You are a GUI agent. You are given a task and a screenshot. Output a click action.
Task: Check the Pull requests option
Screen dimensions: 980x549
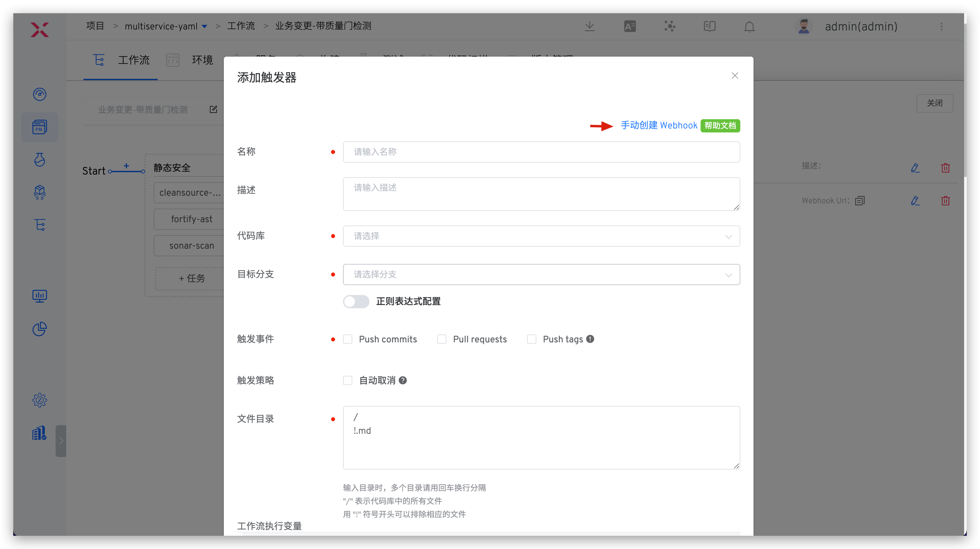442,339
